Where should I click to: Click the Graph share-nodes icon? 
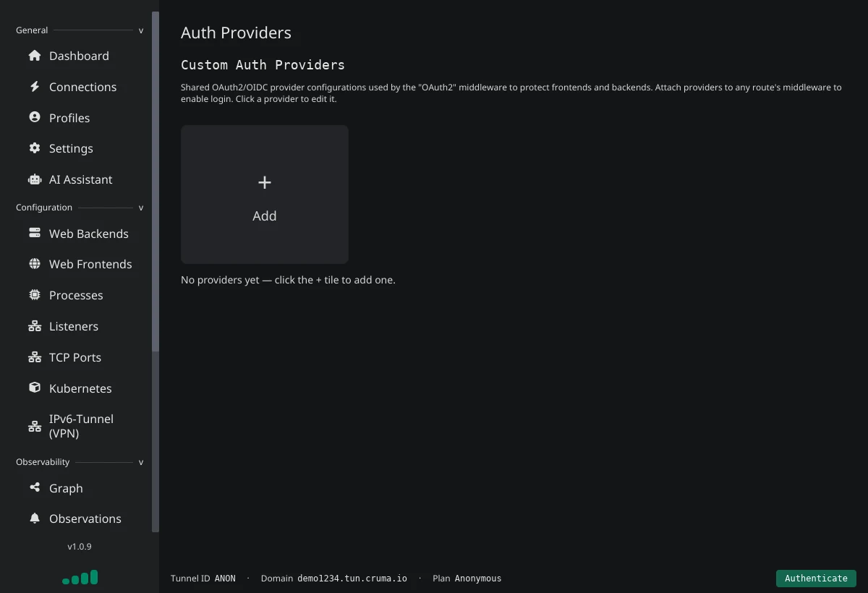(x=35, y=487)
